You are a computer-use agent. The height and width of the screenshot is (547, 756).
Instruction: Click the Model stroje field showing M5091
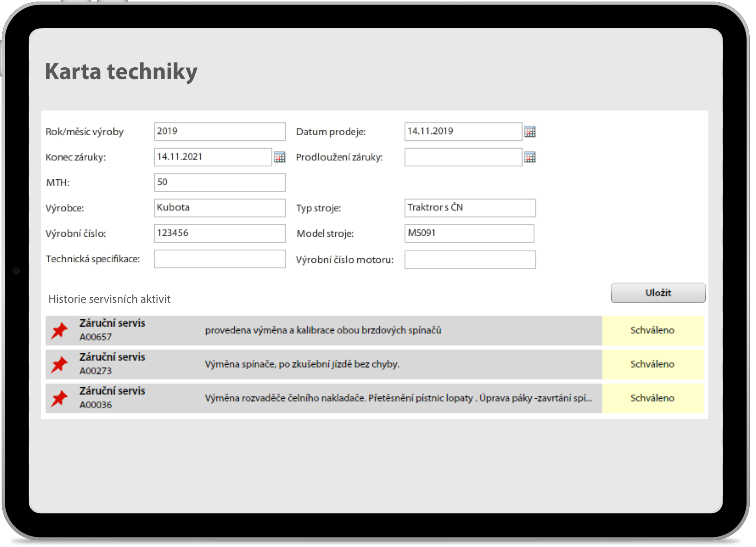click(x=469, y=233)
